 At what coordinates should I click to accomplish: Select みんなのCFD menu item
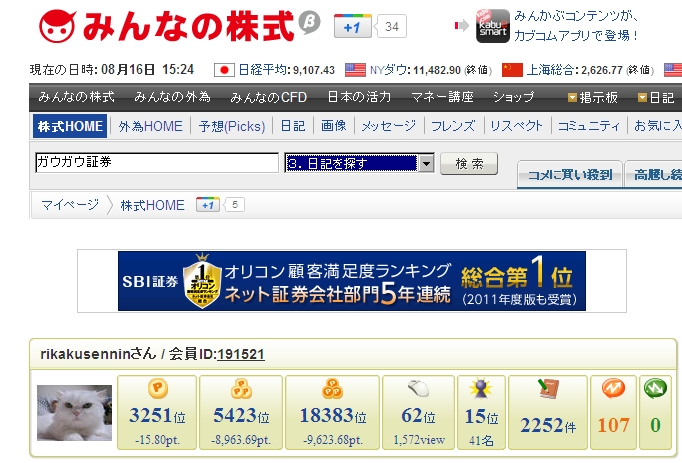pos(268,97)
